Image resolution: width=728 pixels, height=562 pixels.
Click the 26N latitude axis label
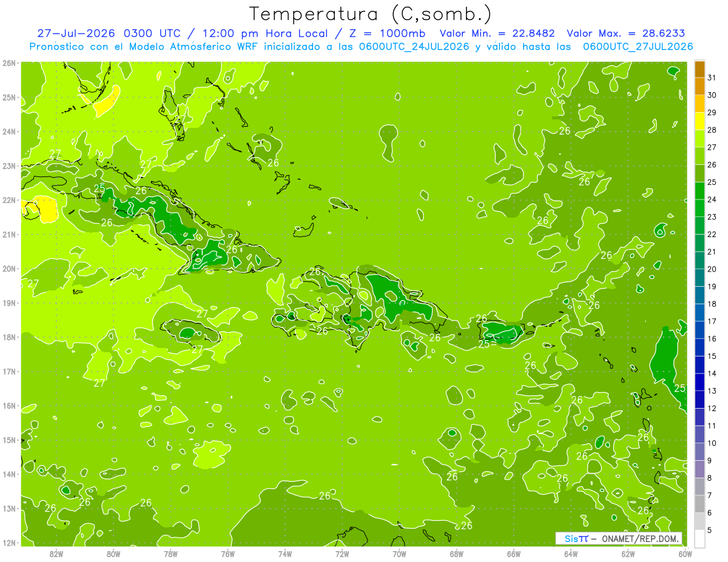coord(9,63)
